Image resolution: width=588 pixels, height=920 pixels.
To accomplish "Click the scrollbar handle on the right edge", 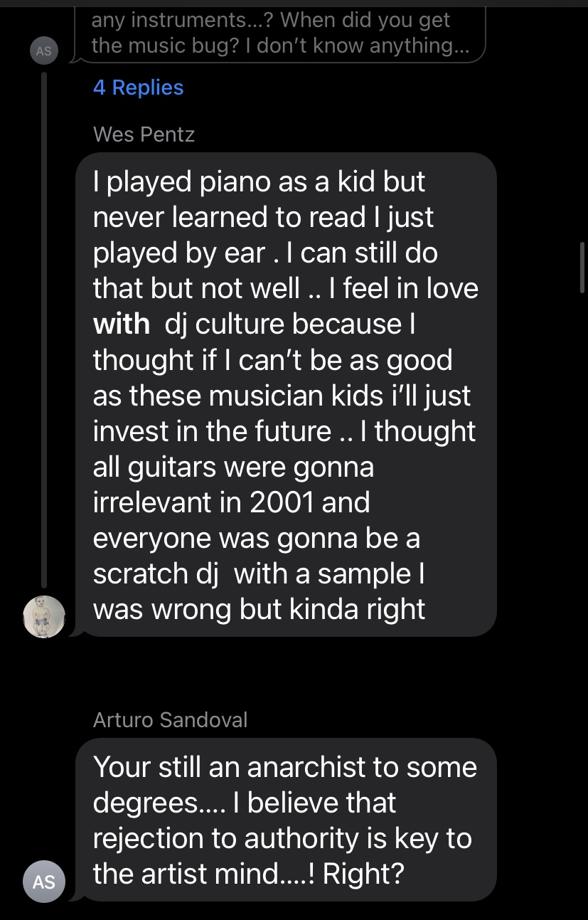I will [582, 268].
